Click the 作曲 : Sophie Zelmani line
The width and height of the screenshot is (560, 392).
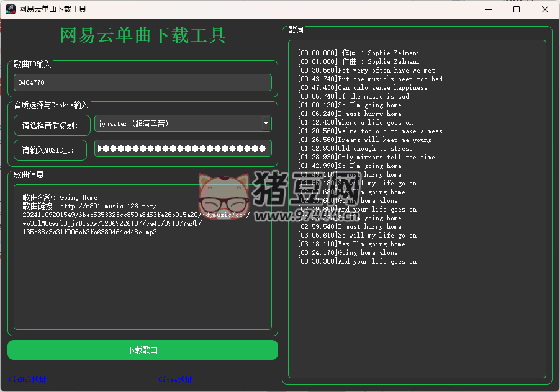pyautogui.click(x=359, y=61)
